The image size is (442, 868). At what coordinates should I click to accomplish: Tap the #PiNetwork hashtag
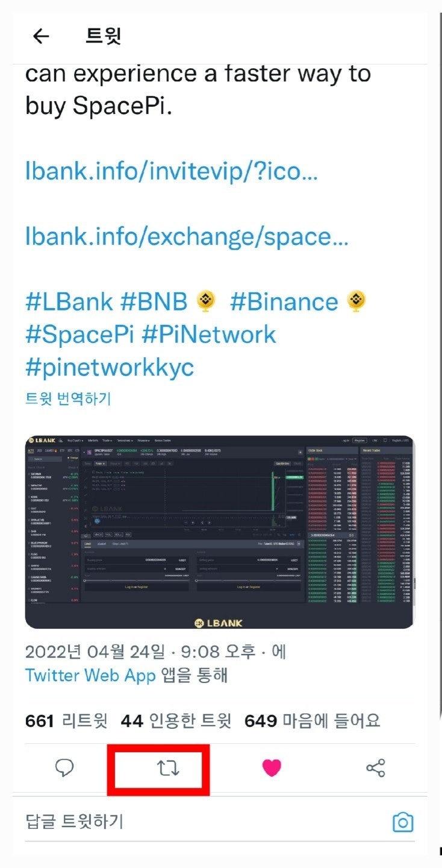pyautogui.click(x=208, y=334)
